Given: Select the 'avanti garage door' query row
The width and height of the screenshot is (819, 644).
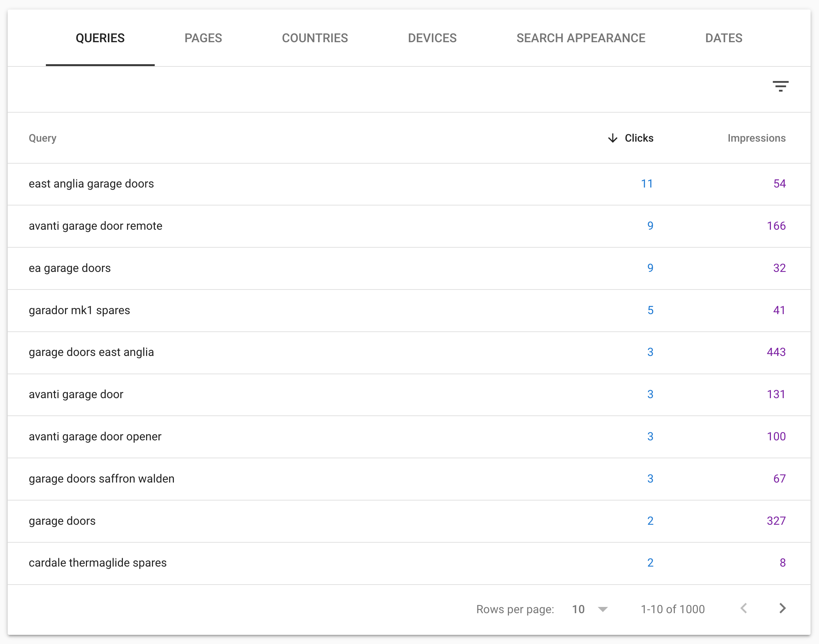Looking at the screenshot, I should pos(409,395).
